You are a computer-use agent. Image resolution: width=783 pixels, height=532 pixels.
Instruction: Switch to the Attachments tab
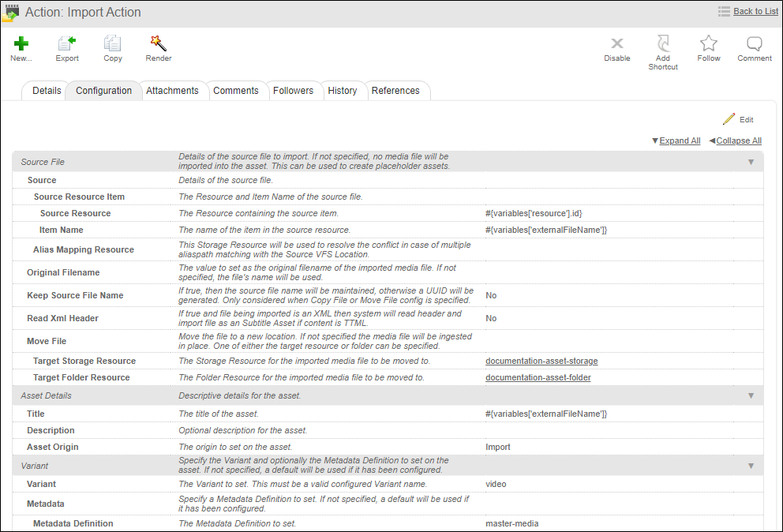(x=173, y=90)
